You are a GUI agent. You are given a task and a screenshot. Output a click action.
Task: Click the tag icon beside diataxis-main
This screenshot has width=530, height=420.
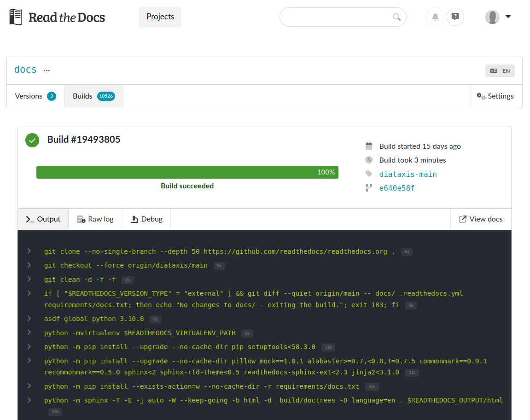[369, 174]
